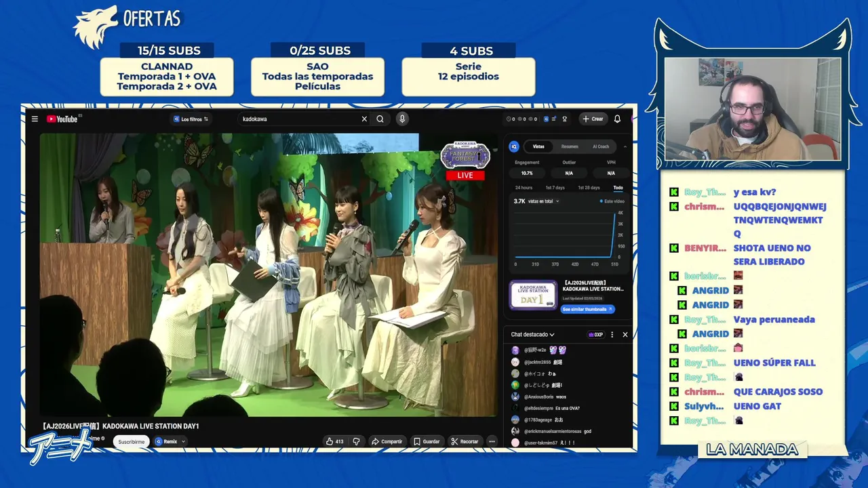The image size is (868, 488).
Task: Start voice search with microphone icon
Action: (402, 119)
